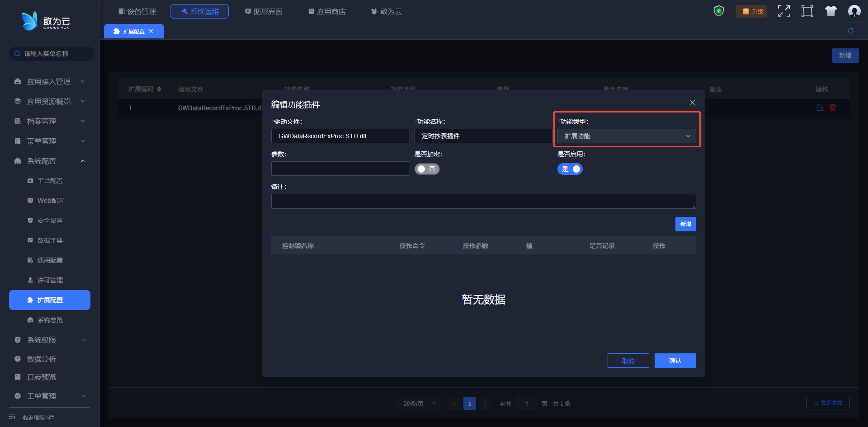Enter fullscreen using the expand arrows icon
Image resolution: width=868 pixels, height=427 pixels.
coord(783,11)
